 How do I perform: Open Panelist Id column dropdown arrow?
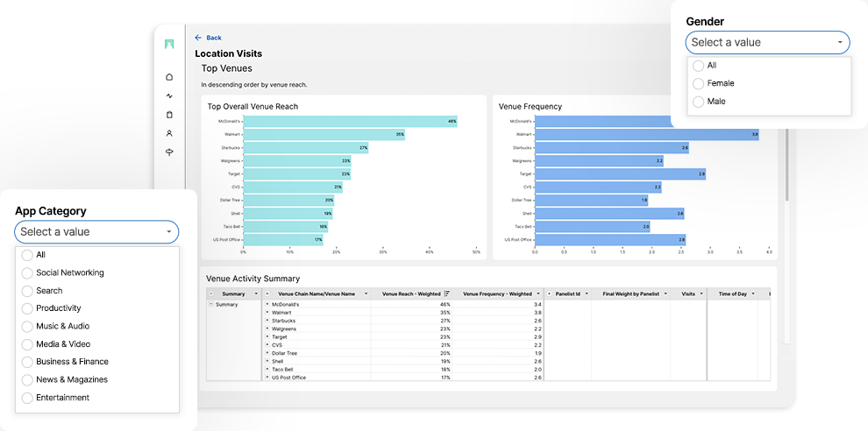pyautogui.click(x=587, y=293)
